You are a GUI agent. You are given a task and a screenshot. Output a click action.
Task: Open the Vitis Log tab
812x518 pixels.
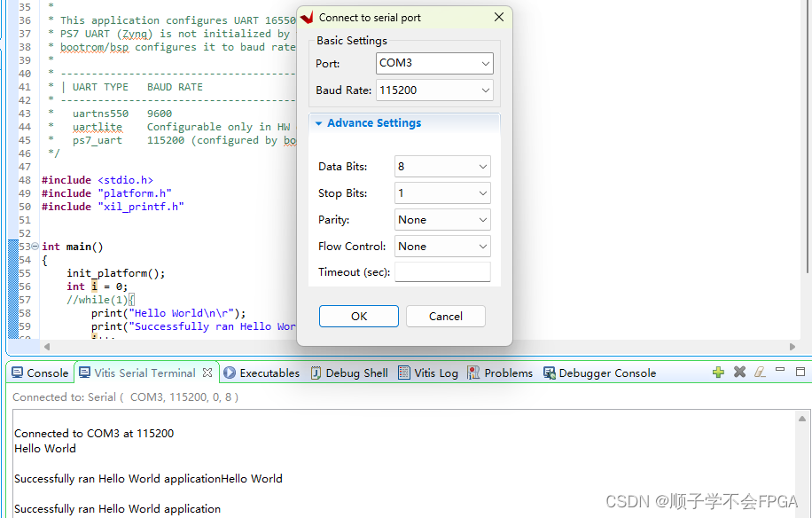point(428,373)
